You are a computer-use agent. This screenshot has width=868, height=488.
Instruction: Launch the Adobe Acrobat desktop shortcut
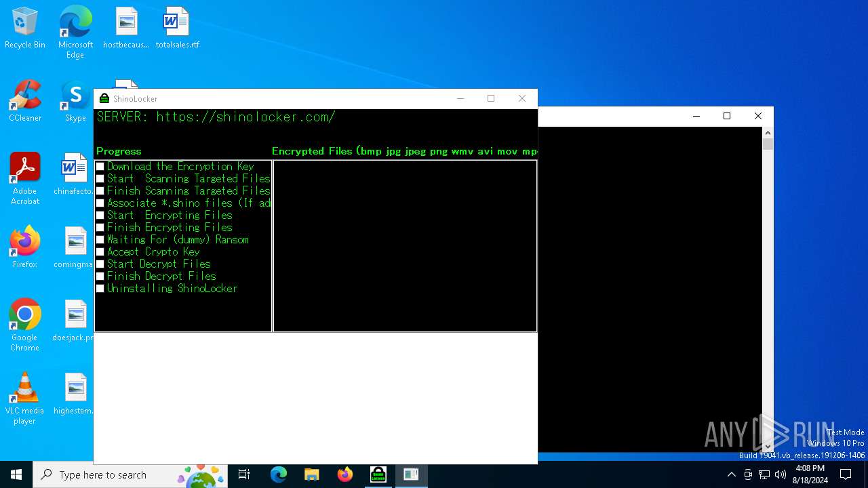[25, 180]
